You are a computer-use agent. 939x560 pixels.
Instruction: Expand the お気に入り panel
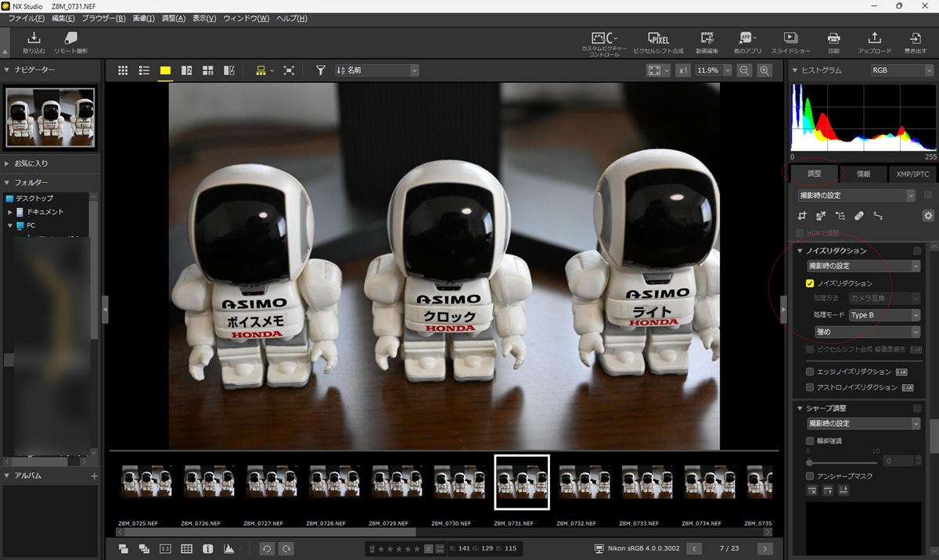point(7,163)
